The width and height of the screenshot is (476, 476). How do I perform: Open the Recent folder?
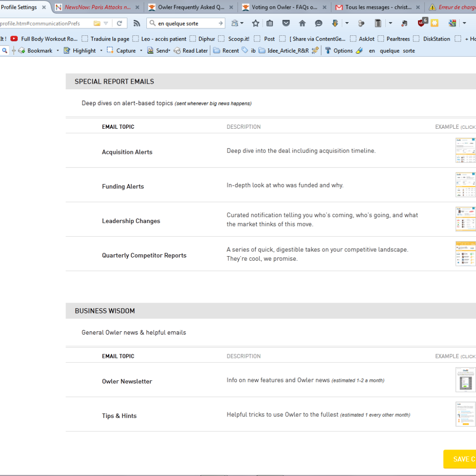[x=226, y=51]
